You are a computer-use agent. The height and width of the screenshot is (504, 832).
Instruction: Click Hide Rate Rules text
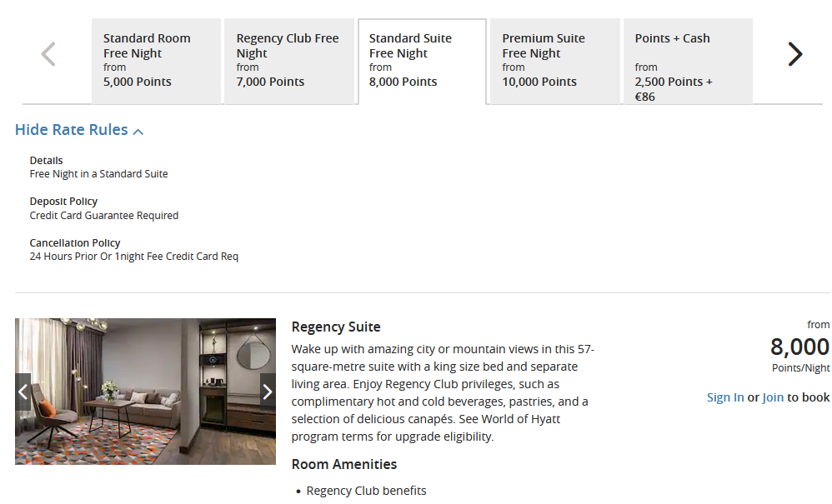pos(72,130)
